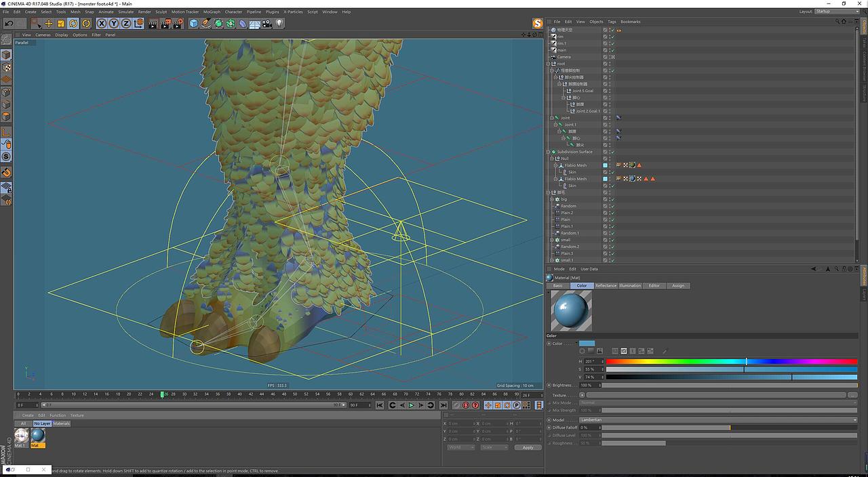Viewport: 868px width, 477px height.
Task: Click the object manager home icon
Action: (845, 22)
